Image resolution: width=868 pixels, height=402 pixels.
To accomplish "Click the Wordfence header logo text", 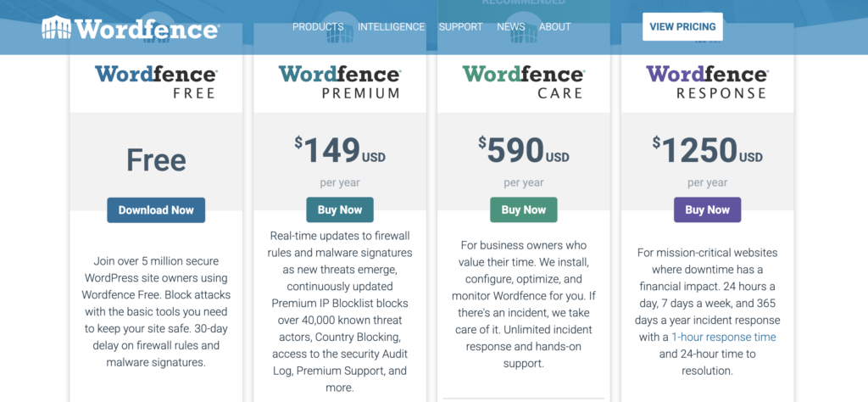I will pos(147,28).
